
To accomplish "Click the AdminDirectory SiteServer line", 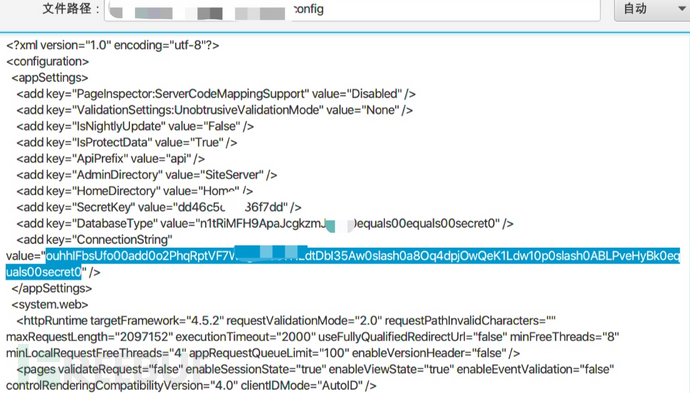I will 147,175.
